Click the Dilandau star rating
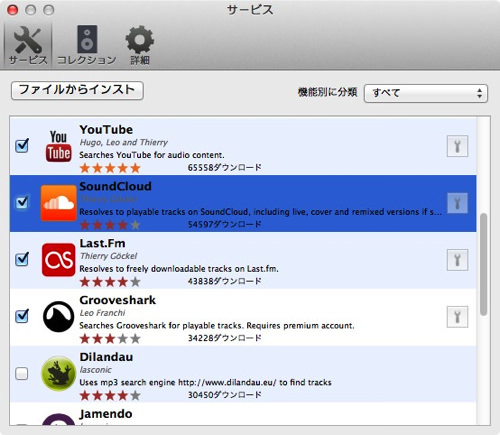Screen dimensions: 500x435 110,396
